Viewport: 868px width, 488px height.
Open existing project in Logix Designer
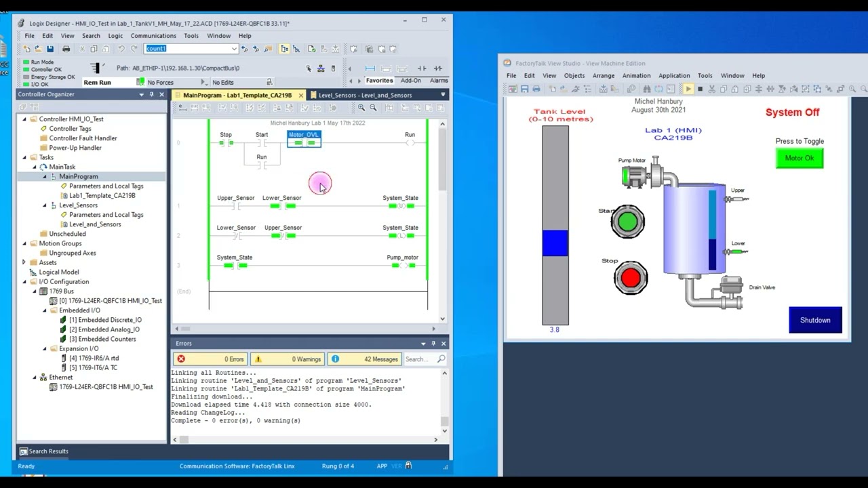[x=38, y=49]
